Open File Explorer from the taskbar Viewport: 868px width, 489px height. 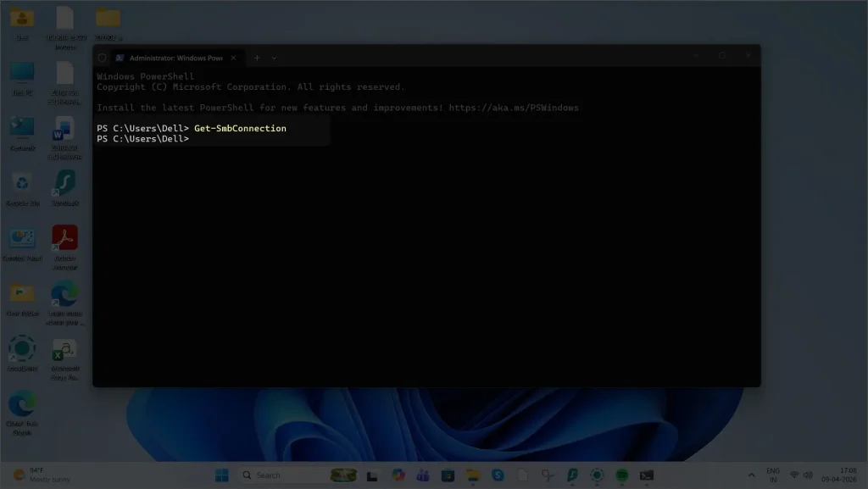point(471,475)
